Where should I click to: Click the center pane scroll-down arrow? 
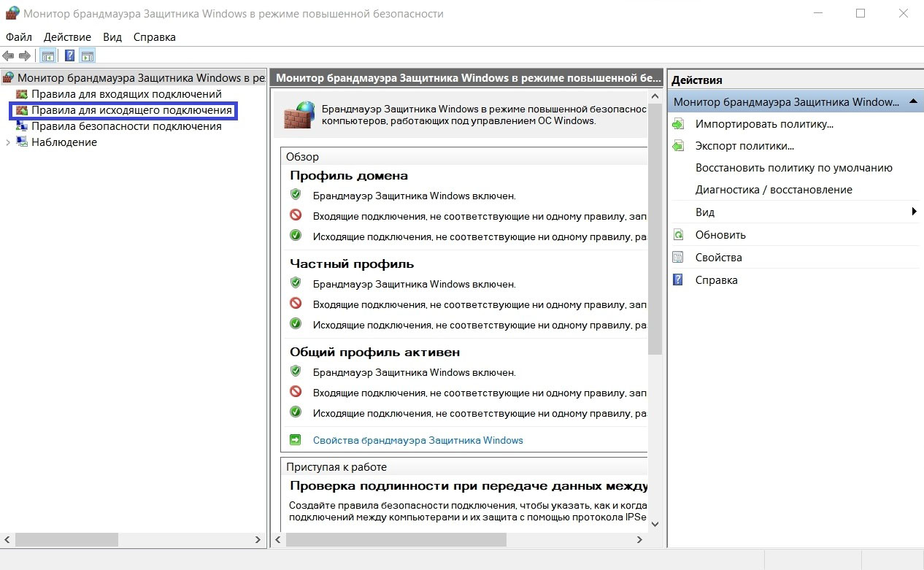point(655,523)
